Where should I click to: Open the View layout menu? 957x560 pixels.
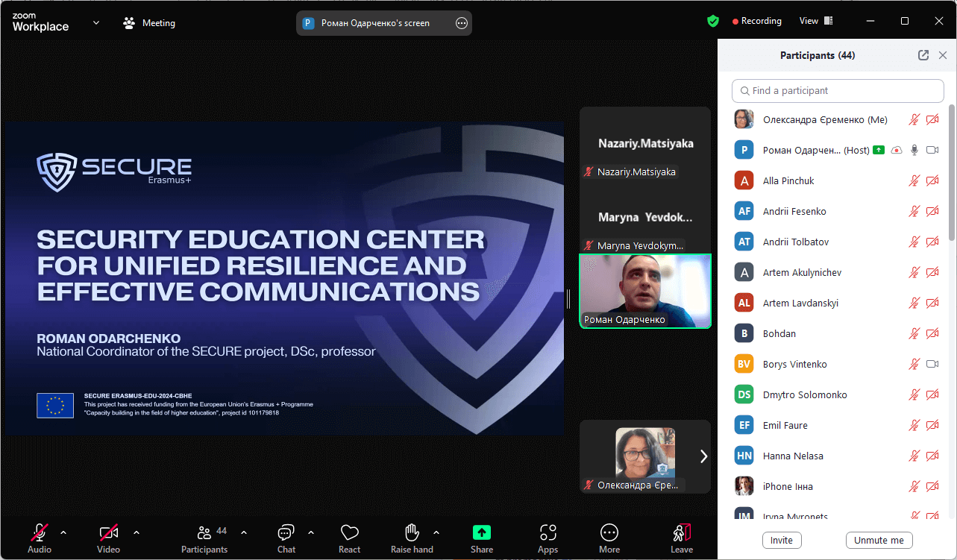point(816,21)
